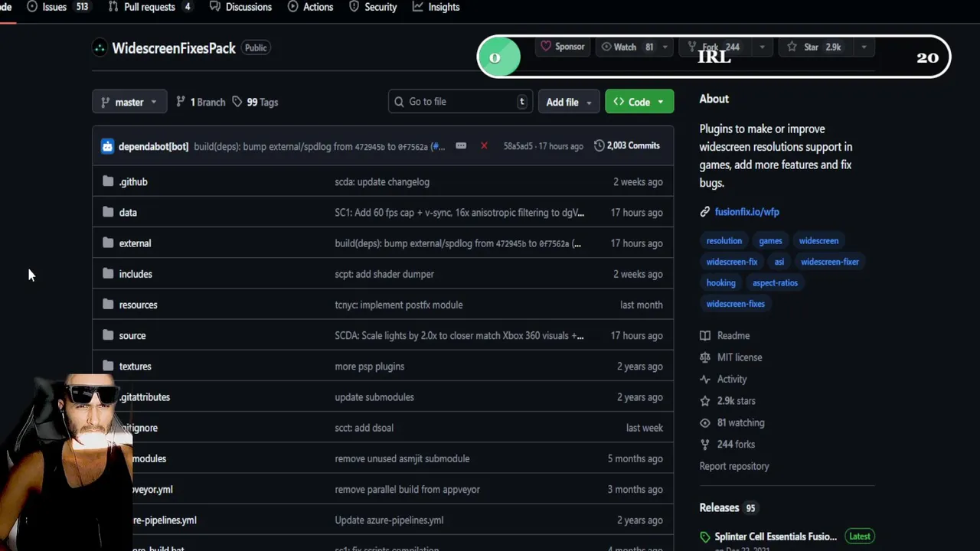Focus the Go to file search field
Viewport: 980px width, 551px height.
461,102
